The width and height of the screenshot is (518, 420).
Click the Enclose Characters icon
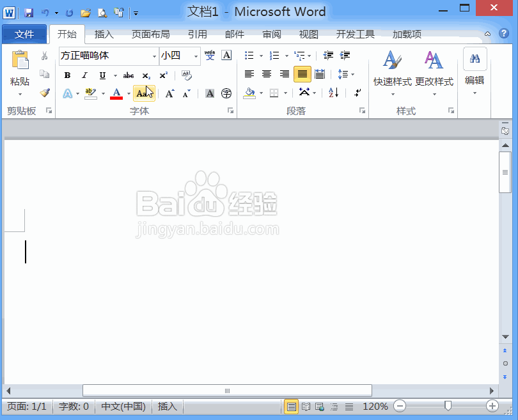tap(226, 93)
